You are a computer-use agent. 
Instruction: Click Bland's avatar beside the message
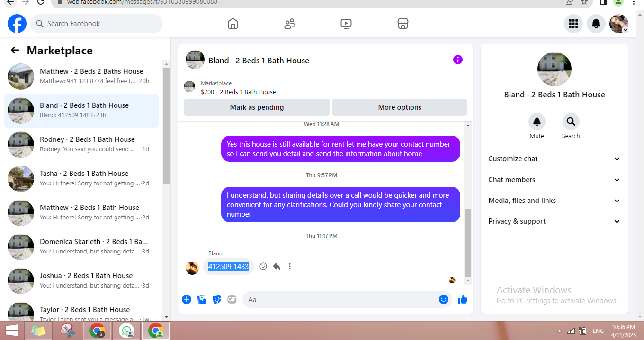coord(192,268)
